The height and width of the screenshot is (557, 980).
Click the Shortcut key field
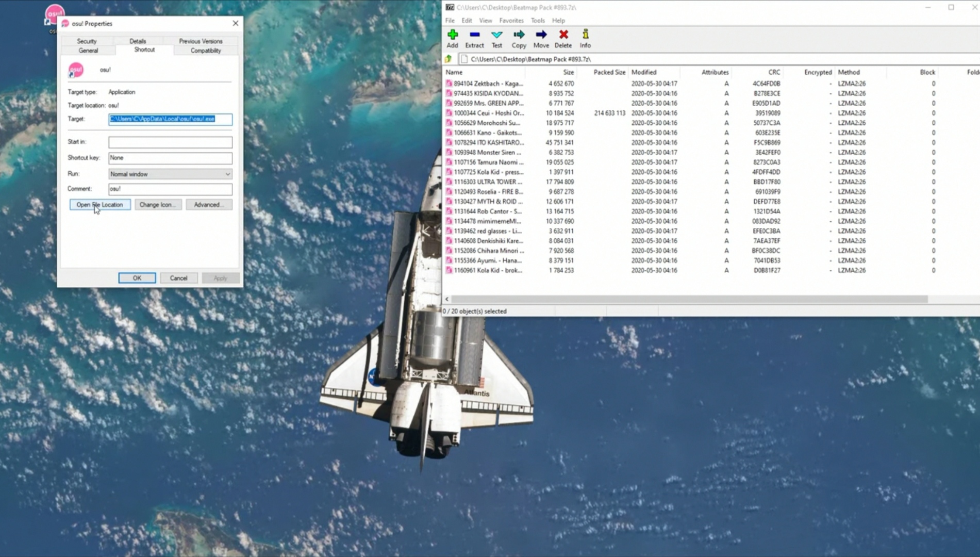pos(170,158)
